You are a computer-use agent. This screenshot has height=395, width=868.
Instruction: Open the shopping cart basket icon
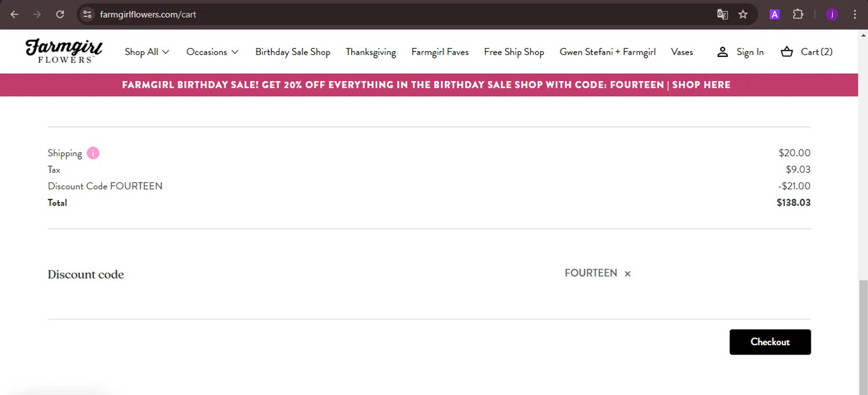pos(786,52)
